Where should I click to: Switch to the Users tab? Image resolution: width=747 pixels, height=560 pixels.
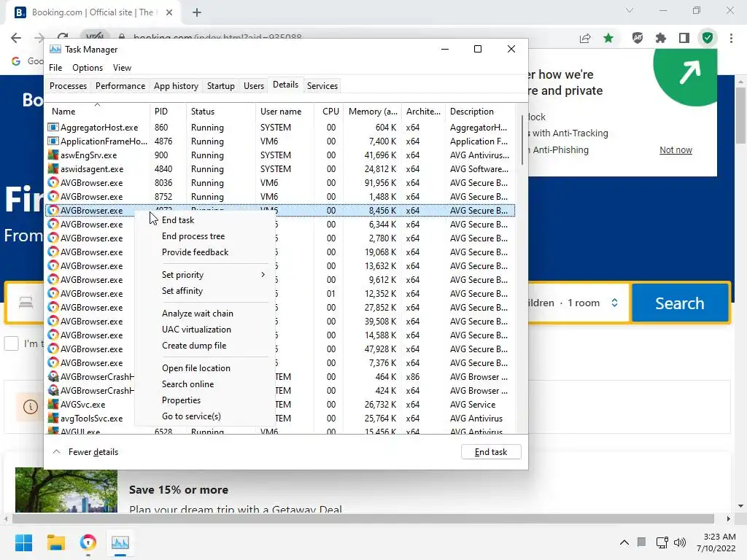point(253,86)
